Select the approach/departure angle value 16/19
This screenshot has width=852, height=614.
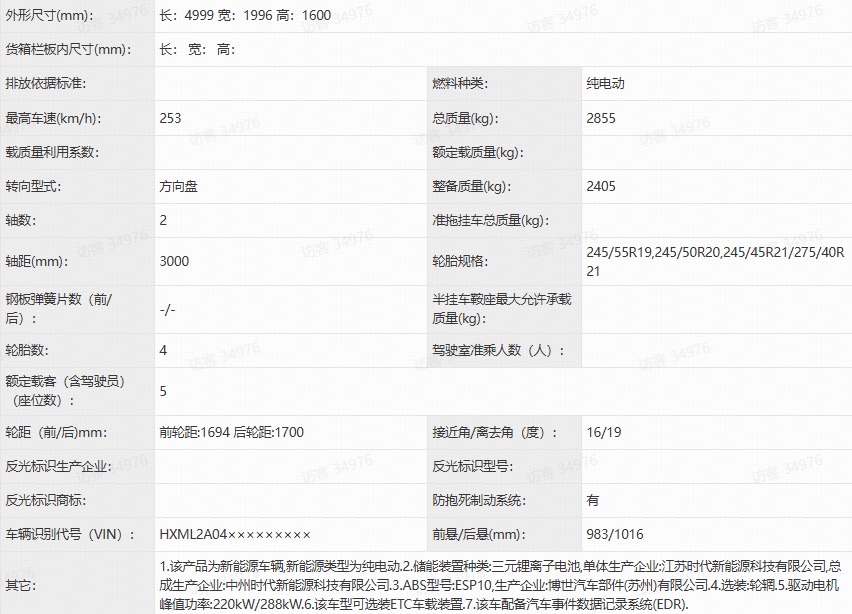pyautogui.click(x=604, y=433)
